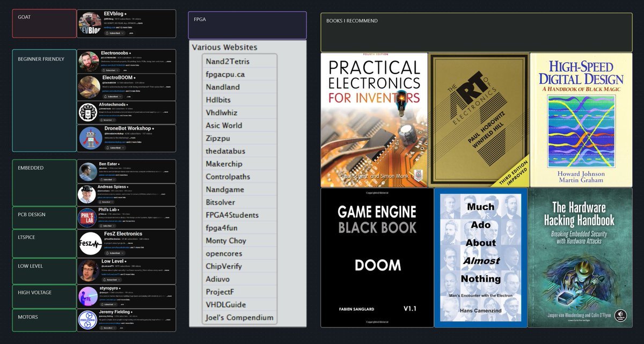The width and height of the screenshot is (644, 344).
Task: Select the BOOKS I RECOMMEND header card
Action: [x=477, y=33]
